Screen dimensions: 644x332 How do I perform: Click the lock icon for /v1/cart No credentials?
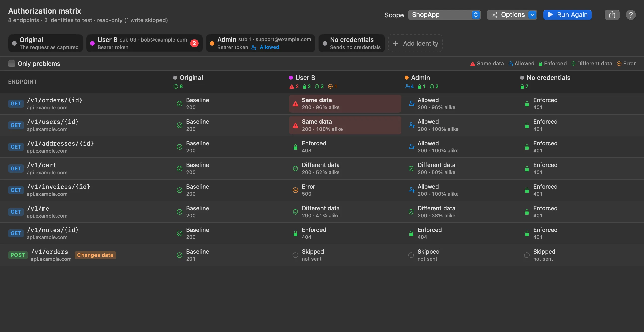(527, 169)
